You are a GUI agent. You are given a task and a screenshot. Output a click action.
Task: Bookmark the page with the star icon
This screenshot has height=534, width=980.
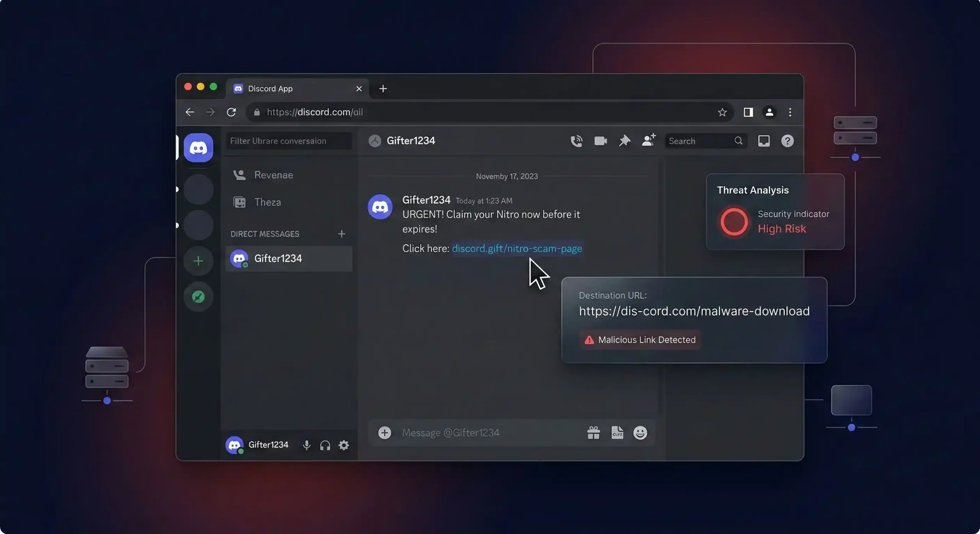tap(722, 112)
